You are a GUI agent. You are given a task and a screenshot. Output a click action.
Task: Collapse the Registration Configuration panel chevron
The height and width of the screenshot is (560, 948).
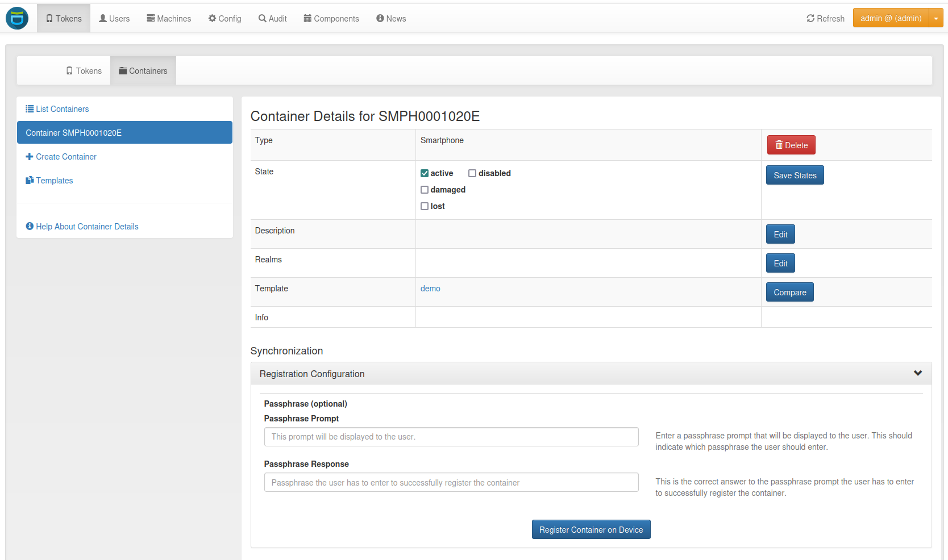918,373
